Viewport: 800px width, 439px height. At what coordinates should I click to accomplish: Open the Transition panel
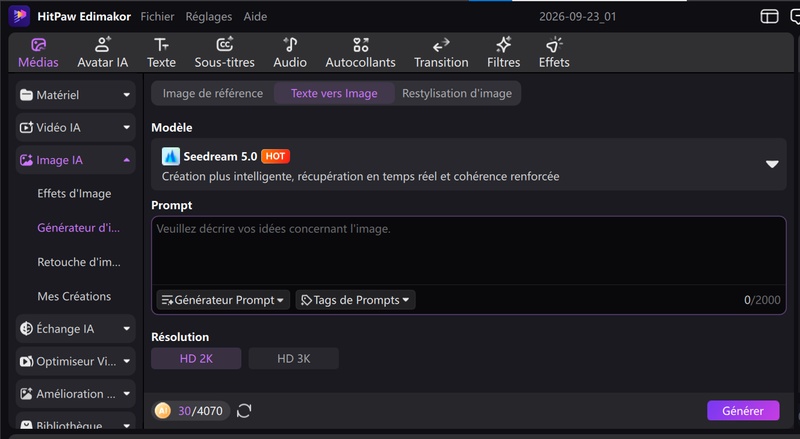coord(441,53)
